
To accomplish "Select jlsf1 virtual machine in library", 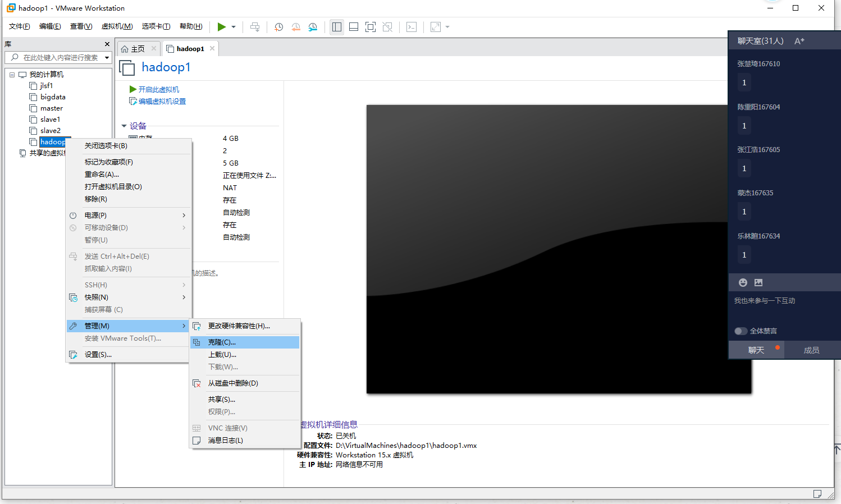I will click(x=46, y=86).
